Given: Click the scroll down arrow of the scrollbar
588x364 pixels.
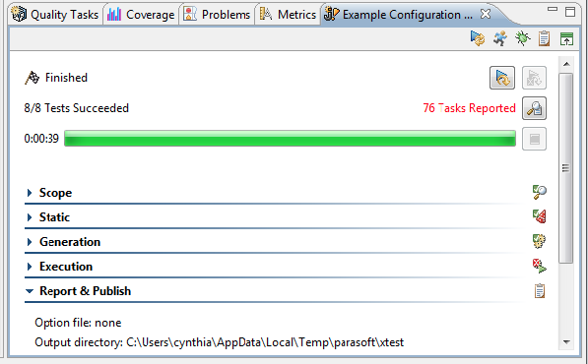Looking at the screenshot, I should pyautogui.click(x=566, y=342).
